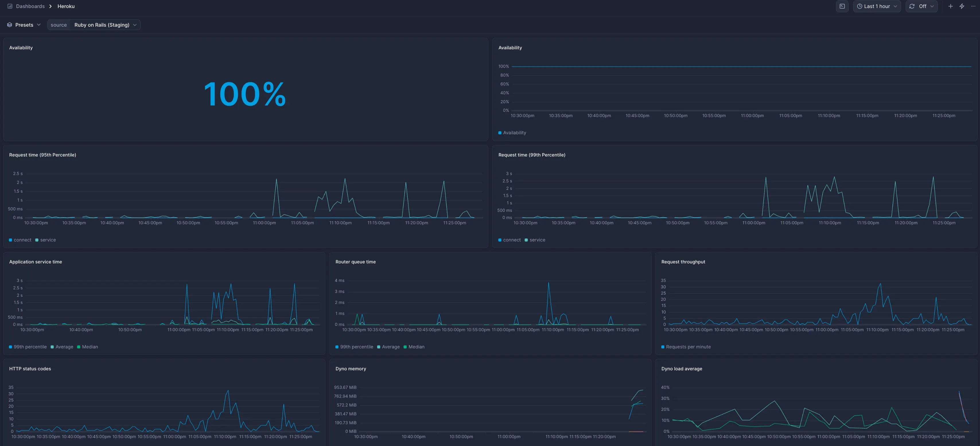Image resolution: width=980 pixels, height=446 pixels.
Task: Click the plus icon to add
Action: 950,7
